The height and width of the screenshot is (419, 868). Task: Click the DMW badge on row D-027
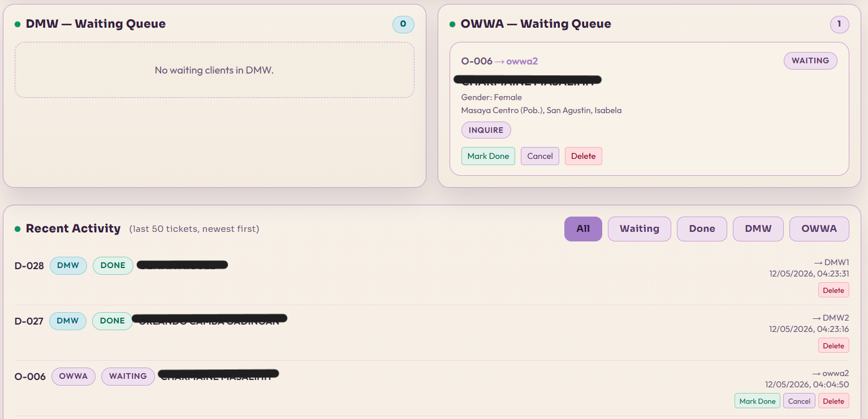click(68, 321)
